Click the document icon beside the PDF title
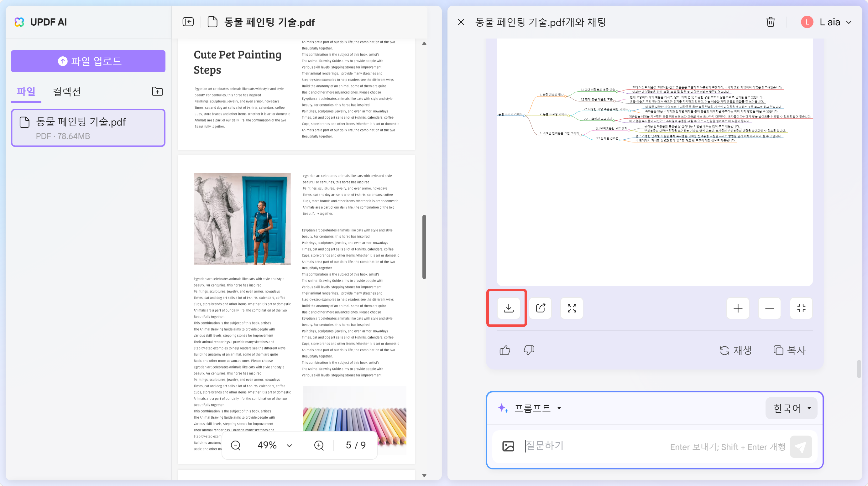Image resolution: width=868 pixels, height=486 pixels. click(212, 22)
